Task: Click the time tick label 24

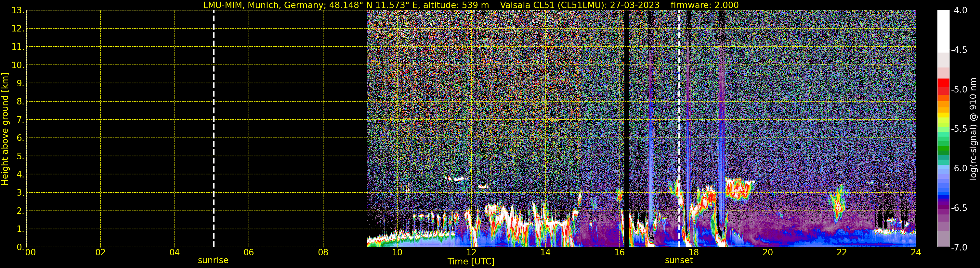Action: [916, 252]
